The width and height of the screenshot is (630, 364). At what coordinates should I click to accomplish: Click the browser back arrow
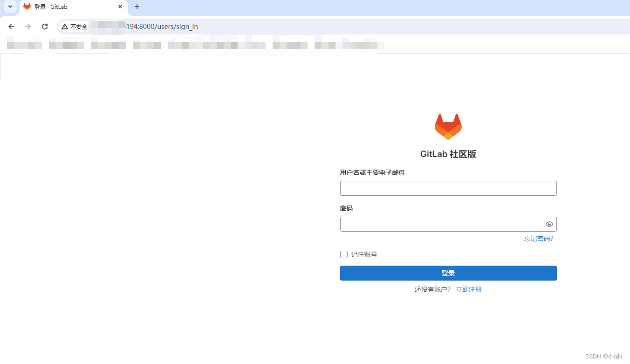(11, 27)
